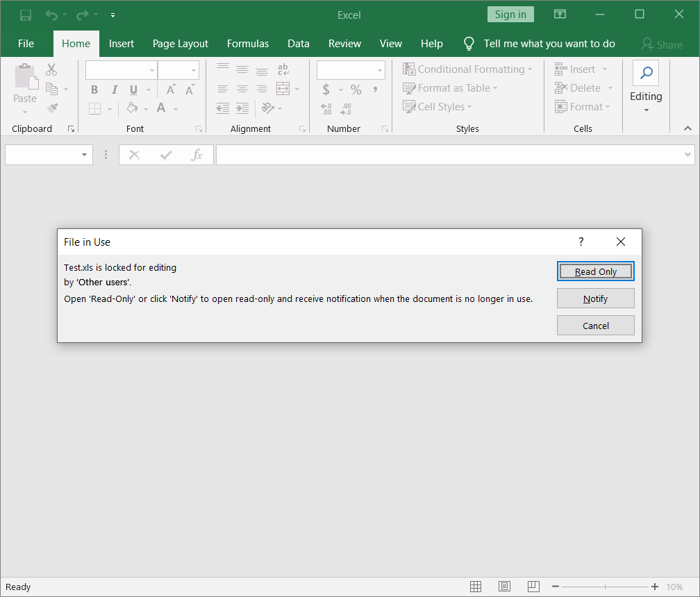Click the Format Painter brush icon
The image size is (700, 597).
[52, 108]
